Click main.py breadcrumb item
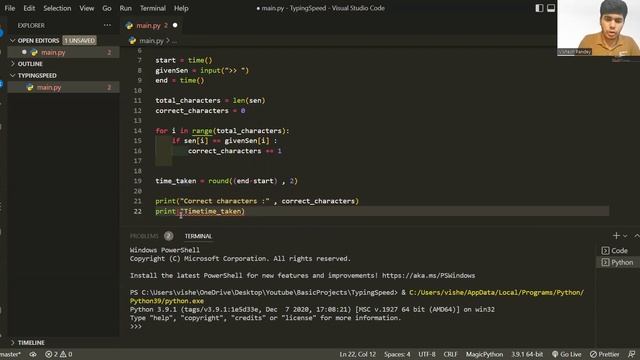The height and width of the screenshot is (360, 640). pos(151,40)
